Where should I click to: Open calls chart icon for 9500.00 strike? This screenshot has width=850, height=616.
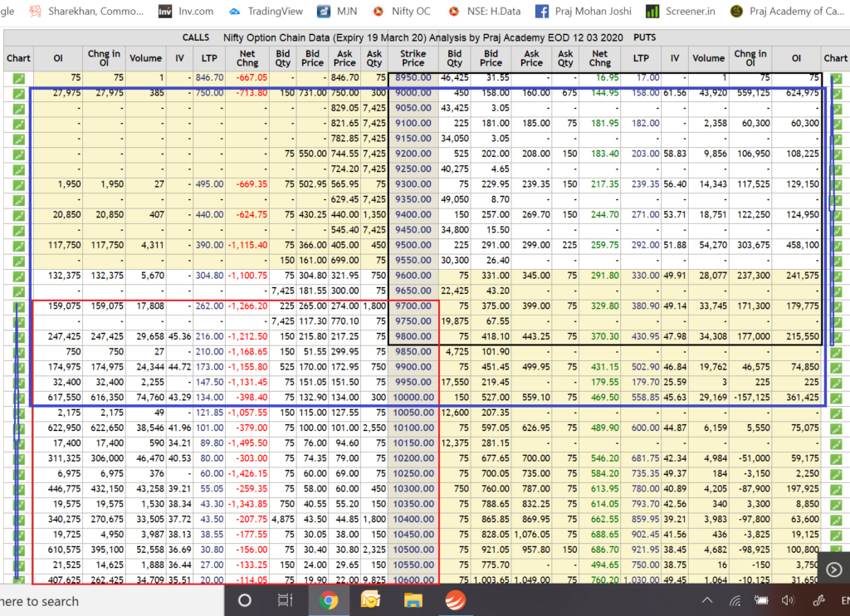(x=18, y=246)
